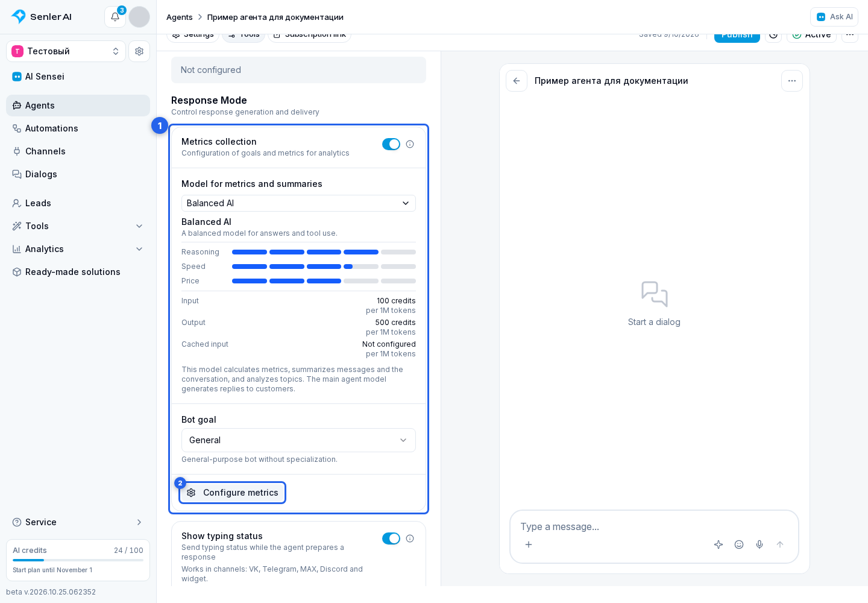
Task: Open the notifications bell
Action: point(115,17)
